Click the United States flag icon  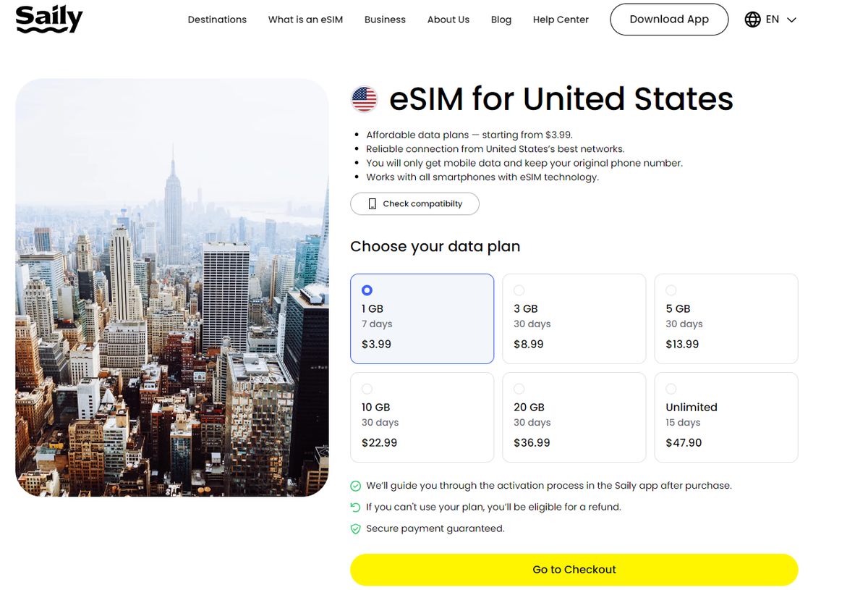click(364, 99)
